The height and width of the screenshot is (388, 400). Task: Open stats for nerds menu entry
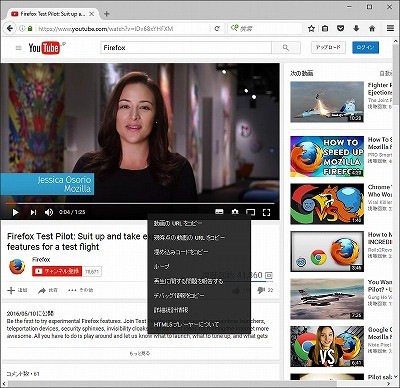click(x=199, y=310)
